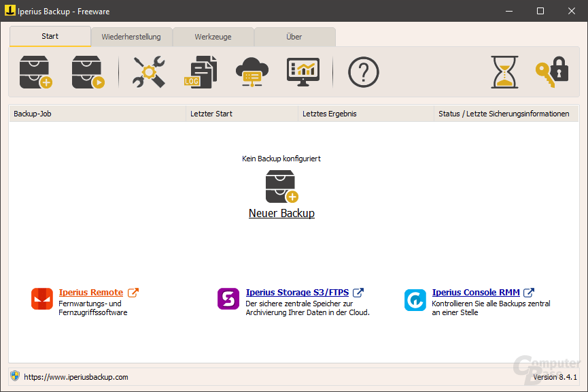The height and width of the screenshot is (392, 588).
Task: Switch to the Wiederherstellung tab
Action: coord(133,37)
